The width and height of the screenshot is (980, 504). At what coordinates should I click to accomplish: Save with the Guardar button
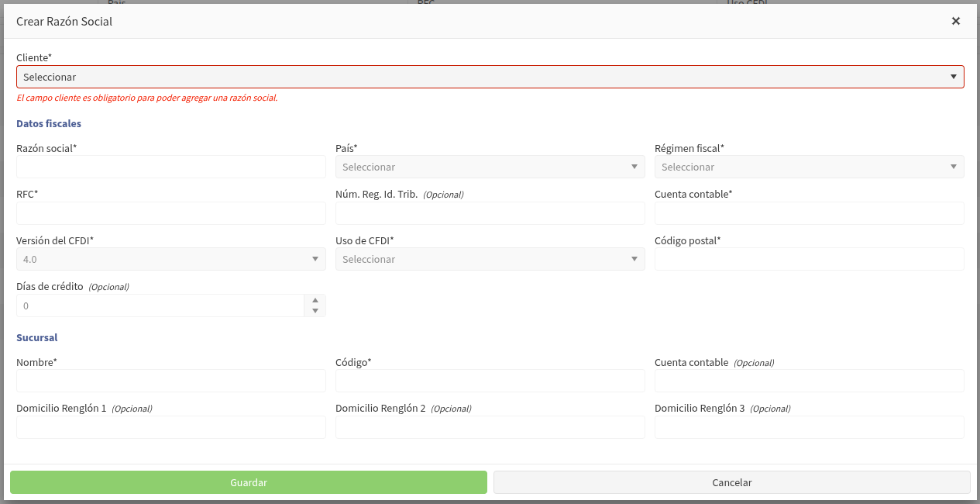pyautogui.click(x=249, y=482)
